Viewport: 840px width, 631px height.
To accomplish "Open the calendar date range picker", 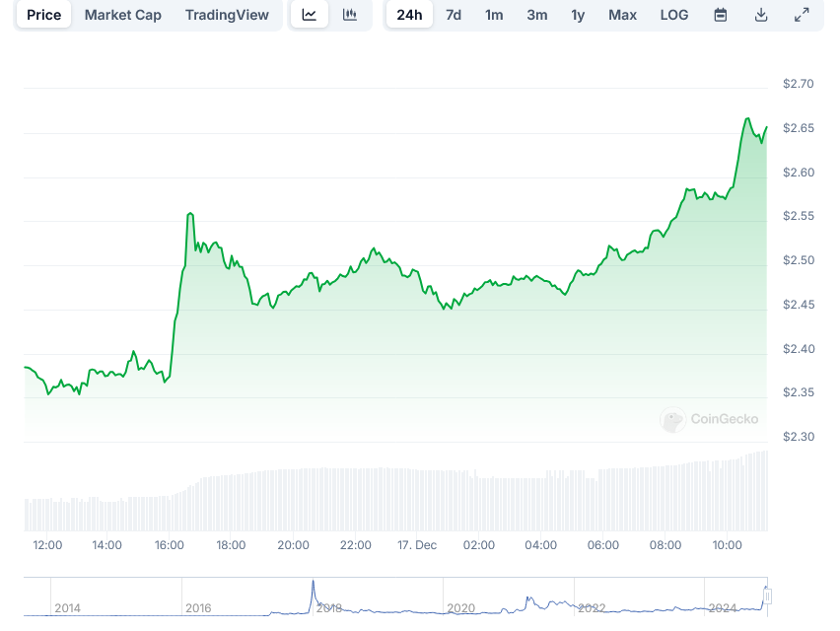I will pyautogui.click(x=721, y=15).
